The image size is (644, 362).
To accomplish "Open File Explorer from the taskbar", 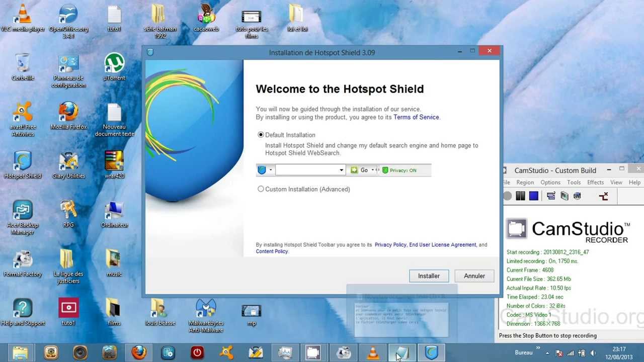I will pos(20,352).
